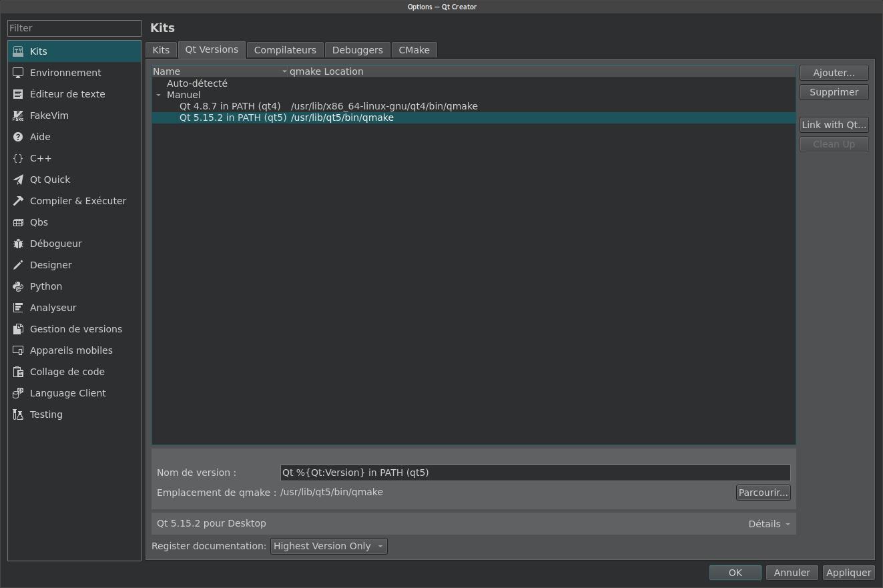The image size is (883, 588).
Task: Select the Kits sidebar icon
Action: 18,51
